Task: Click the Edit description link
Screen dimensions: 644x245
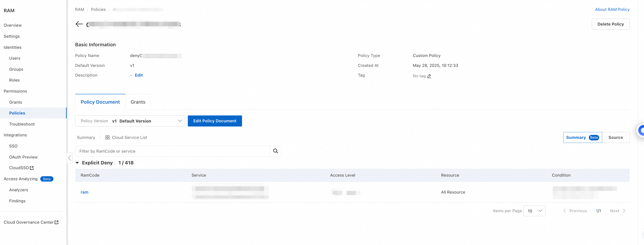Action: (139, 75)
